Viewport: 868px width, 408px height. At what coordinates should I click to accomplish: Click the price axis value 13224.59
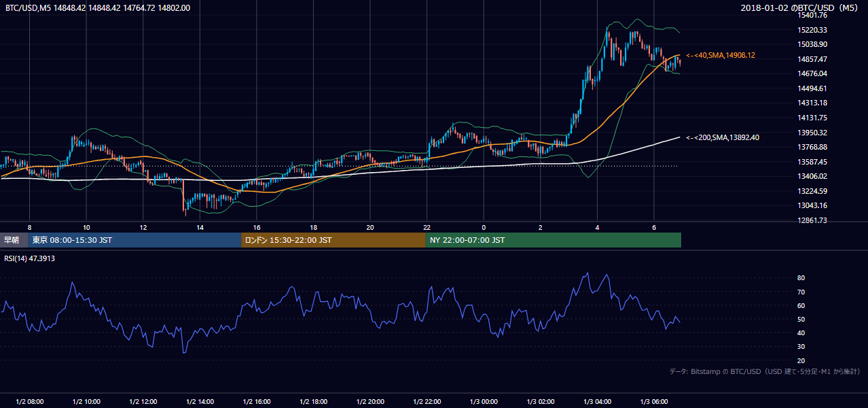click(x=814, y=191)
